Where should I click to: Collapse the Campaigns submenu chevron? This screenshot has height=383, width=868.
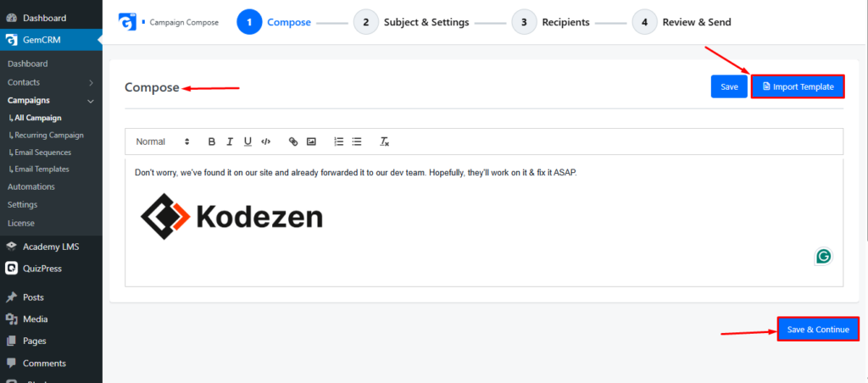92,101
